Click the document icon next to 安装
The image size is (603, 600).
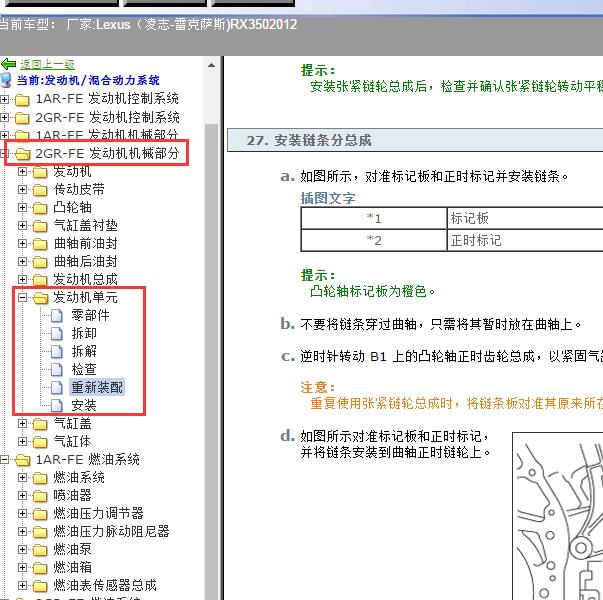[57, 405]
